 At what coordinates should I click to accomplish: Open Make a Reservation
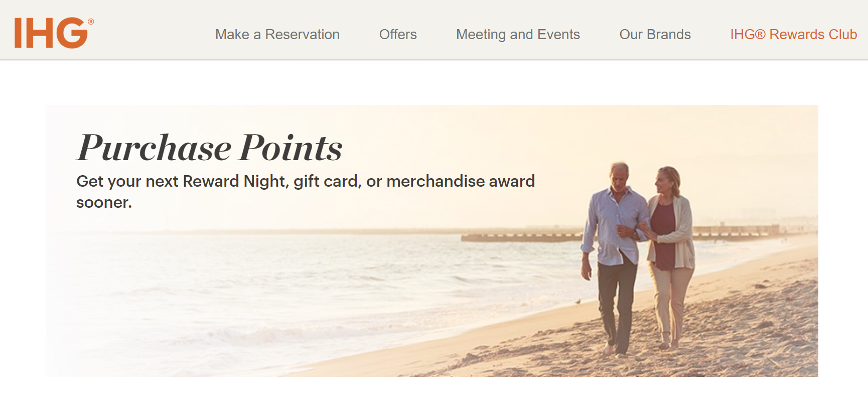coord(277,34)
